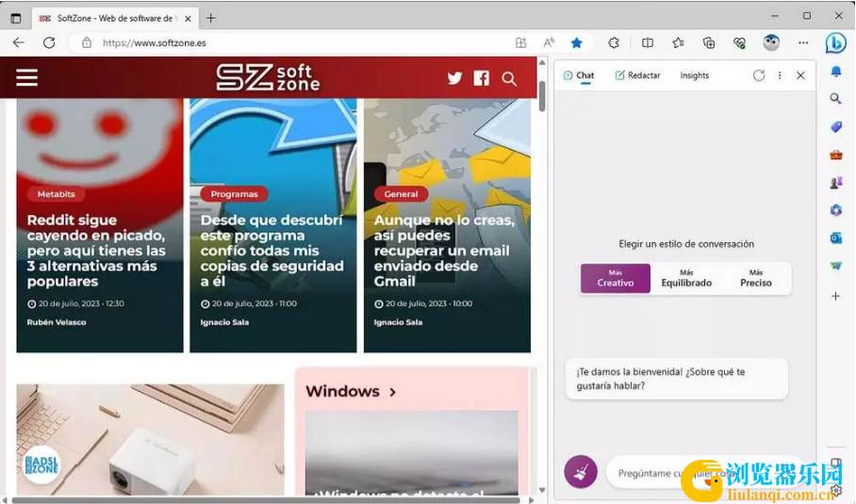This screenshot has width=856, height=504.
Task: Open the sidebar notifications bell
Action: (x=836, y=72)
